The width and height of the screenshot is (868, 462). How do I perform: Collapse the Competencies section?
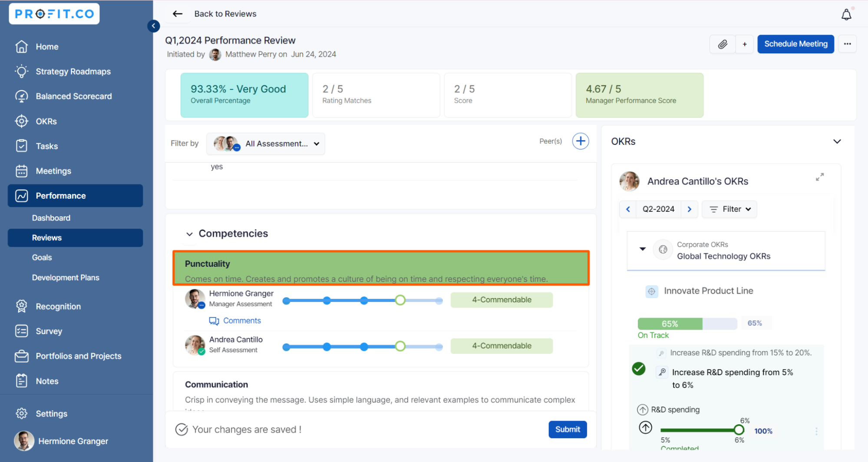(189, 234)
